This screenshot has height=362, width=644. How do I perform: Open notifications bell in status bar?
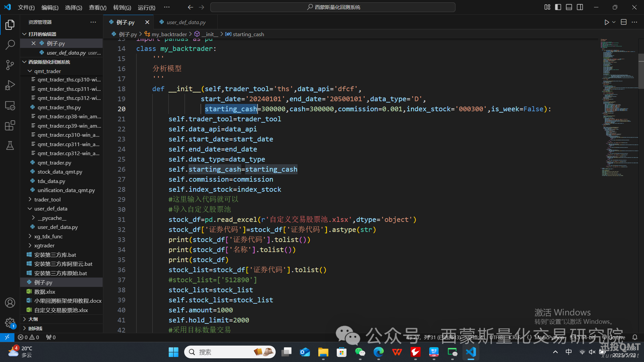click(x=635, y=337)
